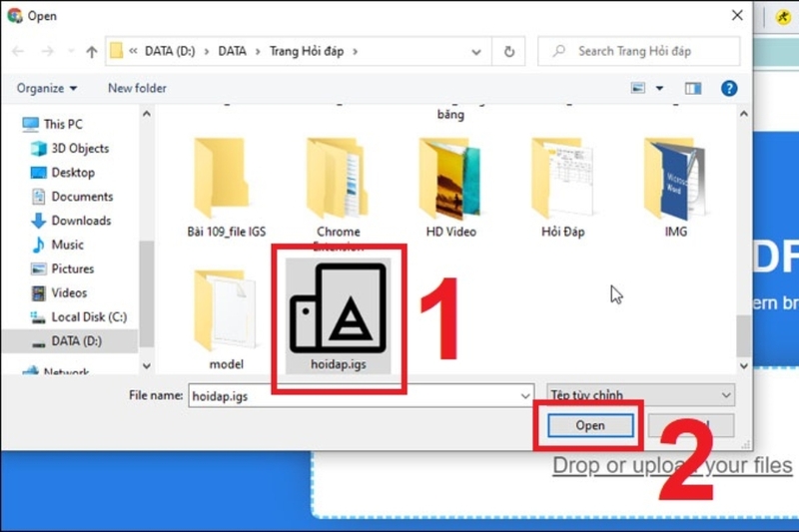Select Network in navigation pane
The width and height of the screenshot is (799, 532).
[56, 370]
